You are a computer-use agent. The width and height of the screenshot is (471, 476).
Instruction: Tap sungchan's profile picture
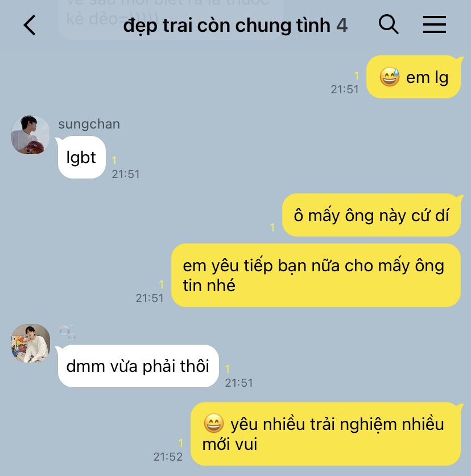[x=30, y=134]
